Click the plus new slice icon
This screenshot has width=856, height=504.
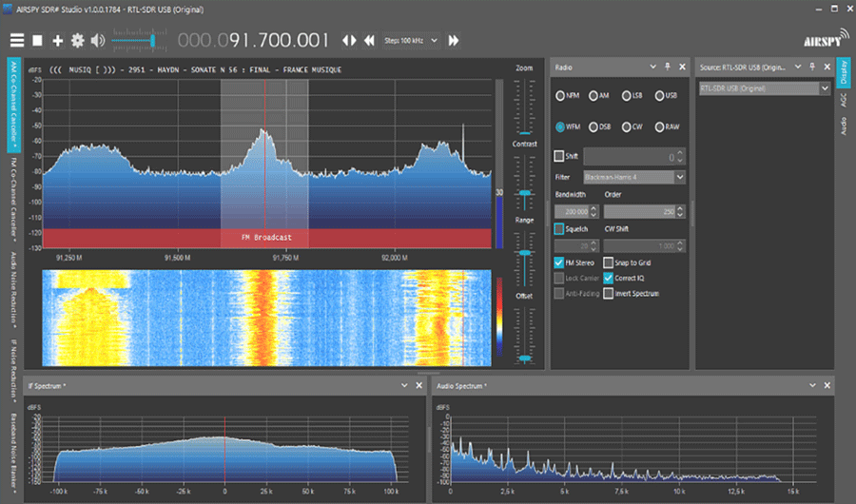(57, 40)
